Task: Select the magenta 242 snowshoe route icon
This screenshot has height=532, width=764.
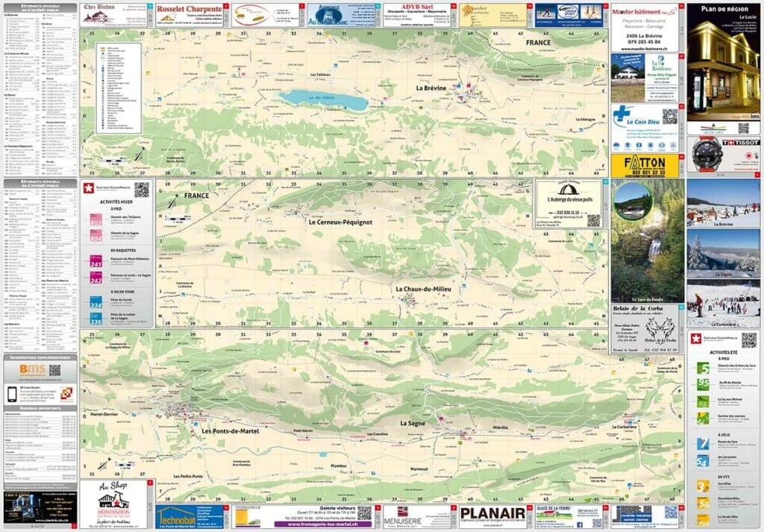Action: (96, 278)
